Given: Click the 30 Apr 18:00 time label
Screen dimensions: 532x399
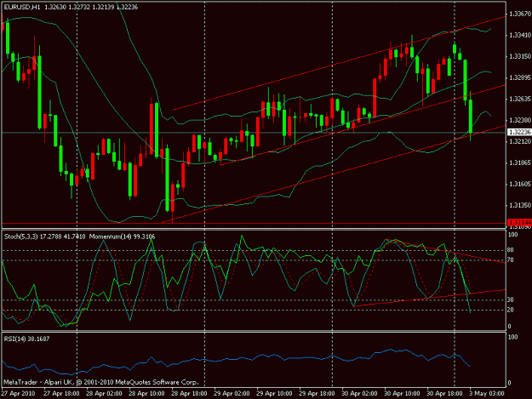Looking at the screenshot, I should tap(444, 393).
